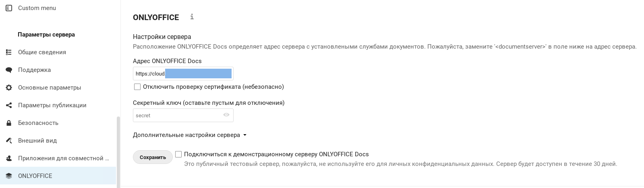644x188 pixels.
Task: Click the ONLYOFFICE layers icon in sidebar
Action: click(x=9, y=176)
